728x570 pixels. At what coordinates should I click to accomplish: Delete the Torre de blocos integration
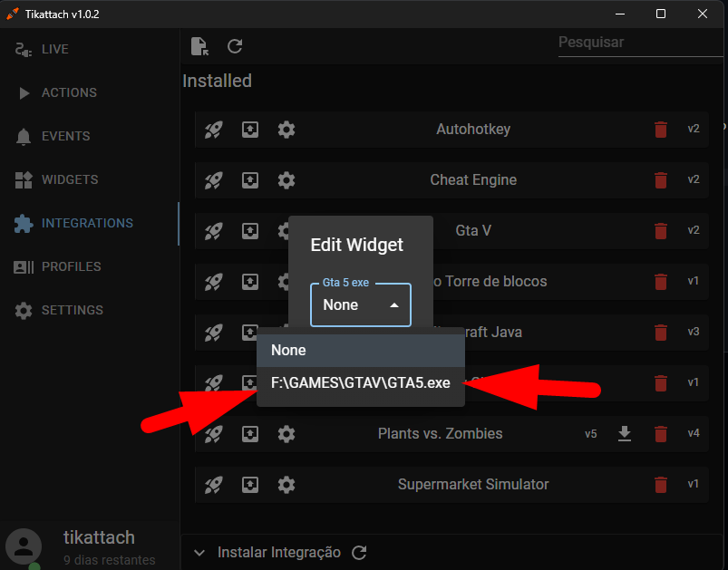click(661, 282)
